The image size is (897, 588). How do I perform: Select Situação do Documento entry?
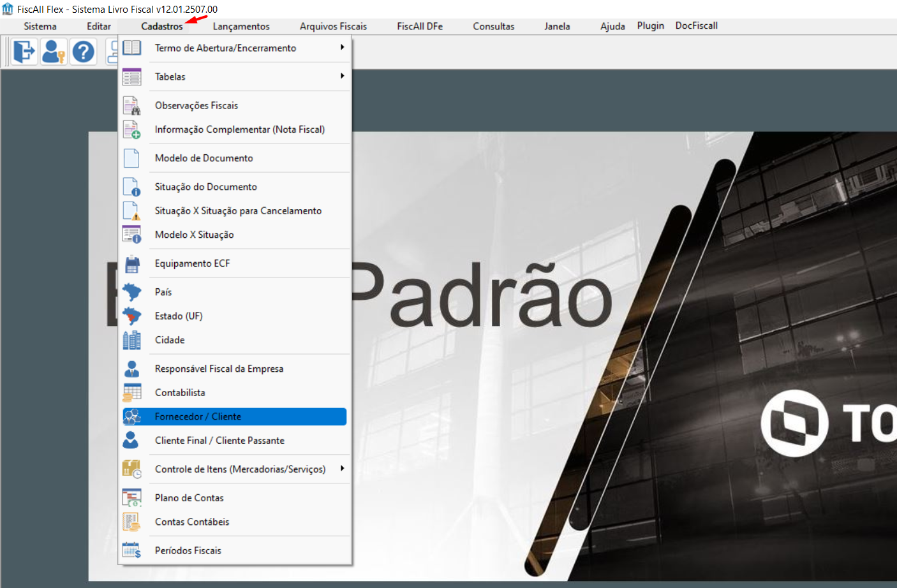(x=235, y=187)
